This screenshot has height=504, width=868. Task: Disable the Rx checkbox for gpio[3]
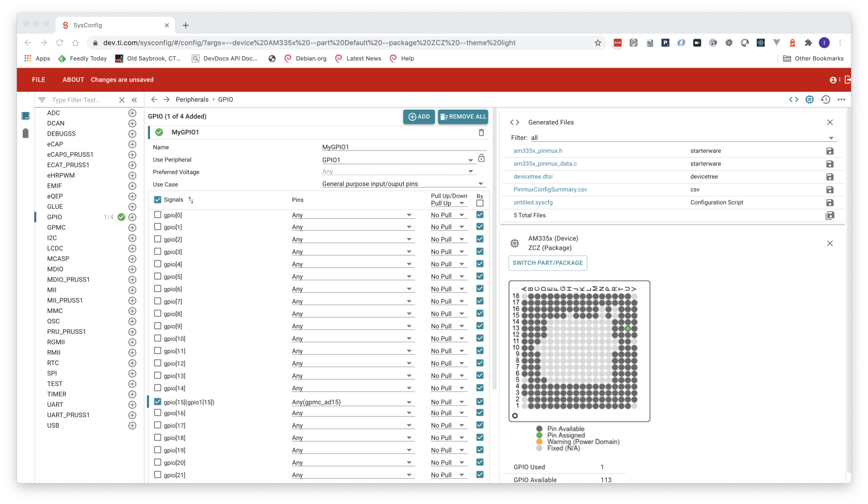tap(479, 251)
